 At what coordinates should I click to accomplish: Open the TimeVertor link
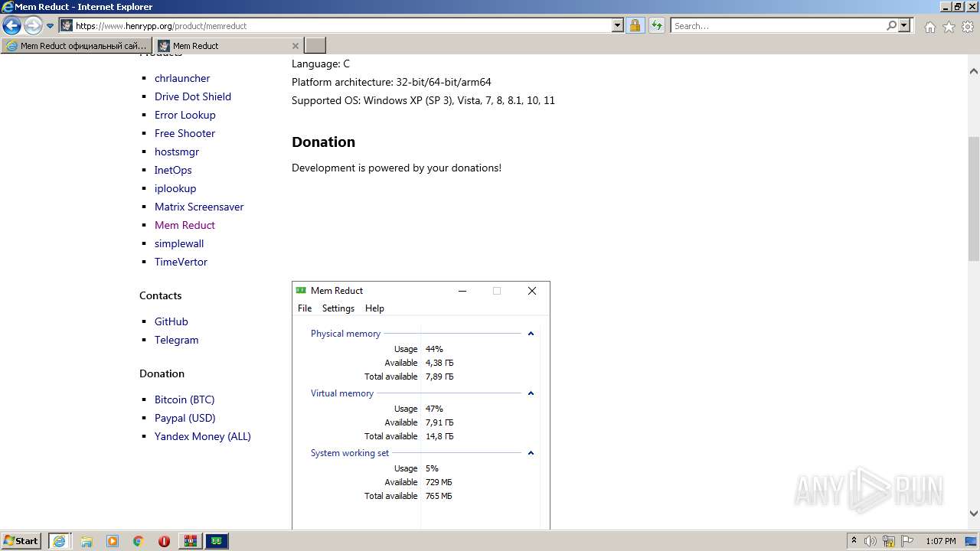181,262
